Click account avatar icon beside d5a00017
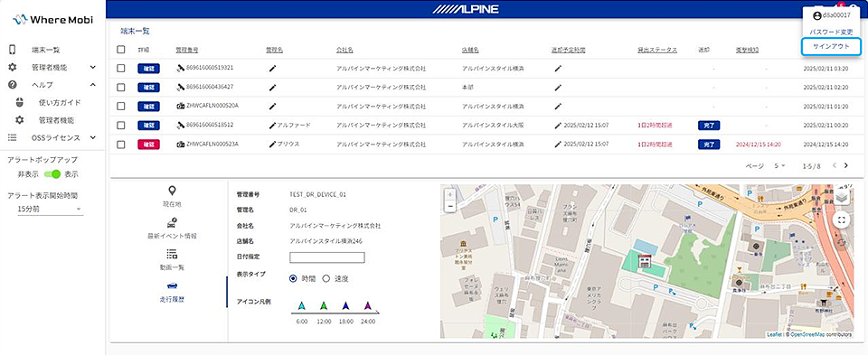Screen dimensions: 868x355 coord(817,15)
